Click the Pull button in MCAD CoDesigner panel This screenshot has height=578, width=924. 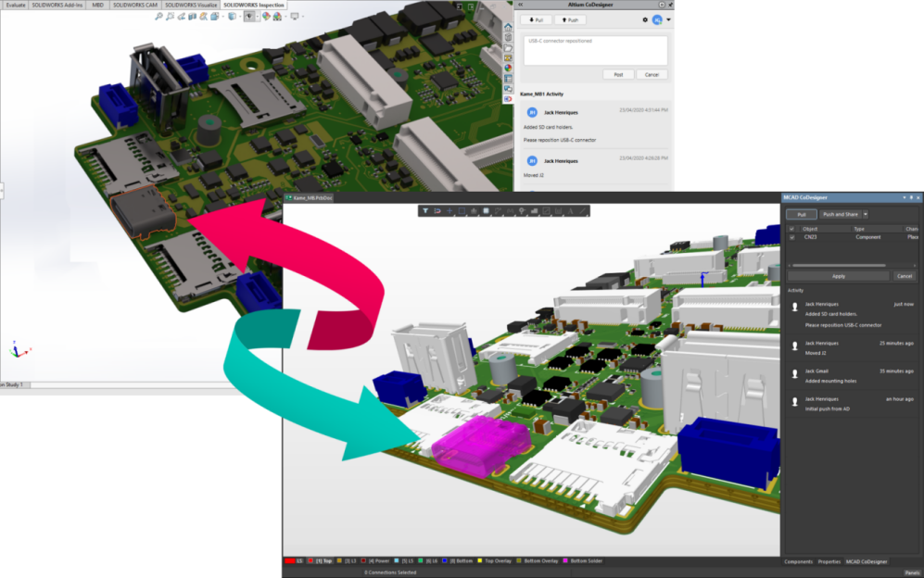[802, 215]
